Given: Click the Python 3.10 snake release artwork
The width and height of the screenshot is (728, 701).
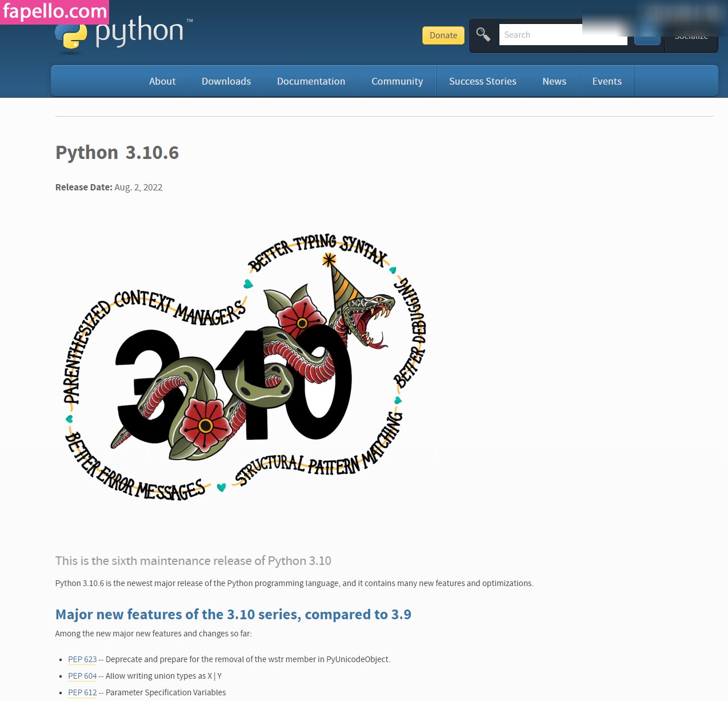Looking at the screenshot, I should click(x=245, y=367).
